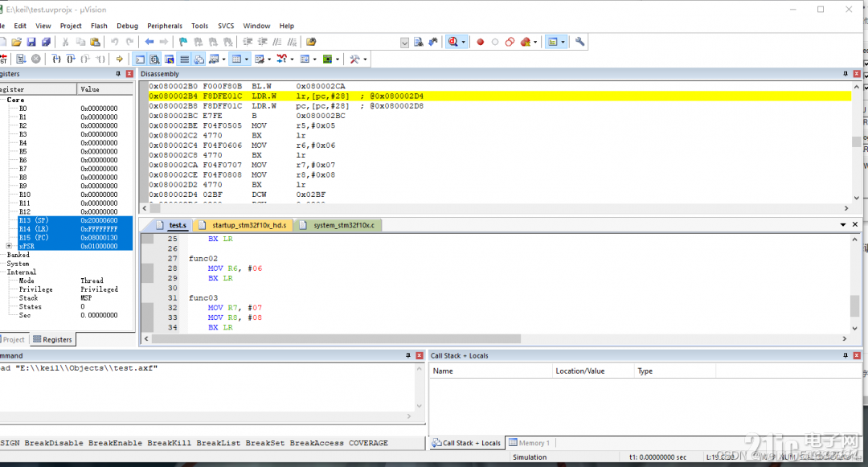This screenshot has height=467, width=868.
Task: Open a file with the folder icon
Action: pyautogui.click(x=17, y=42)
